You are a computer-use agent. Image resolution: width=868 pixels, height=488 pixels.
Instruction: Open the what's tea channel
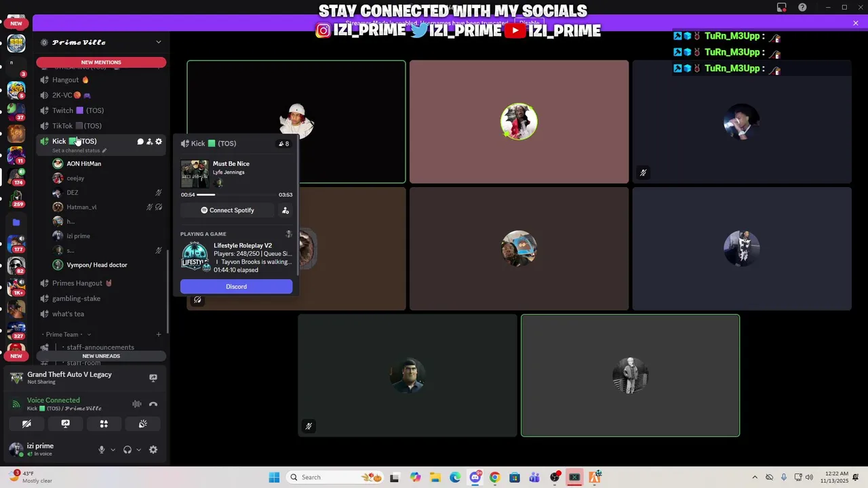click(100, 314)
